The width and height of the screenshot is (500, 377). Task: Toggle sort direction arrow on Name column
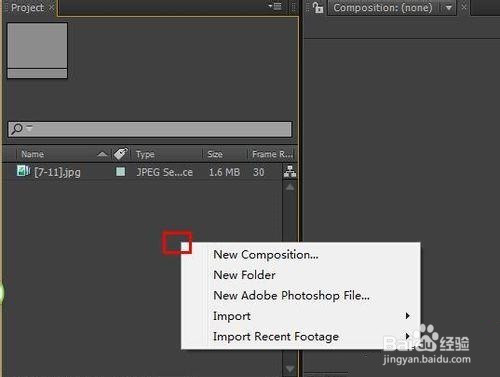pos(102,154)
